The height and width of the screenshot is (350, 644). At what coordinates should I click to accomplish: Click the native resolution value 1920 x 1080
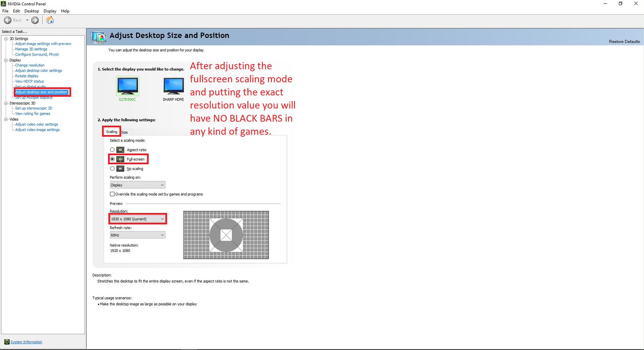point(120,251)
